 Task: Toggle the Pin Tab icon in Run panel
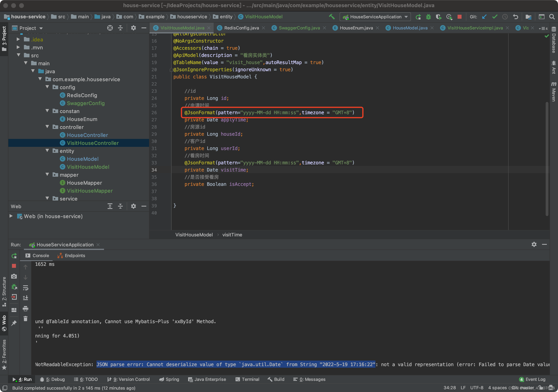(14, 323)
